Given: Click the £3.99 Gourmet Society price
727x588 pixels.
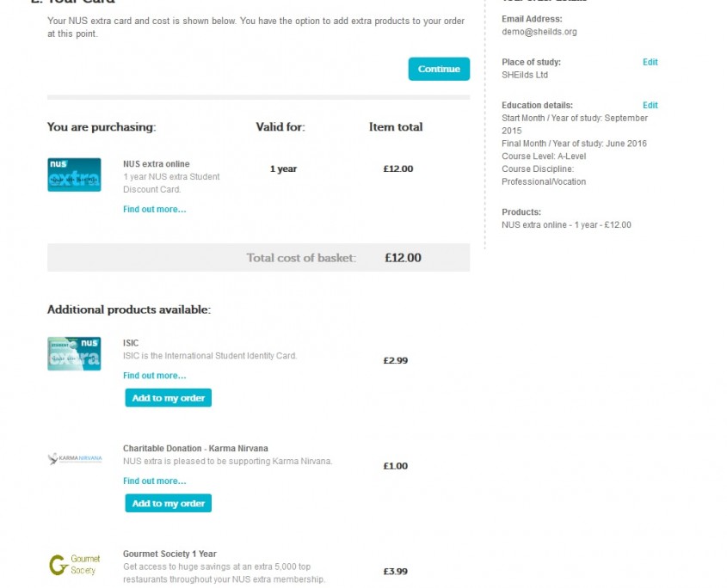Looking at the screenshot, I should coord(396,572).
